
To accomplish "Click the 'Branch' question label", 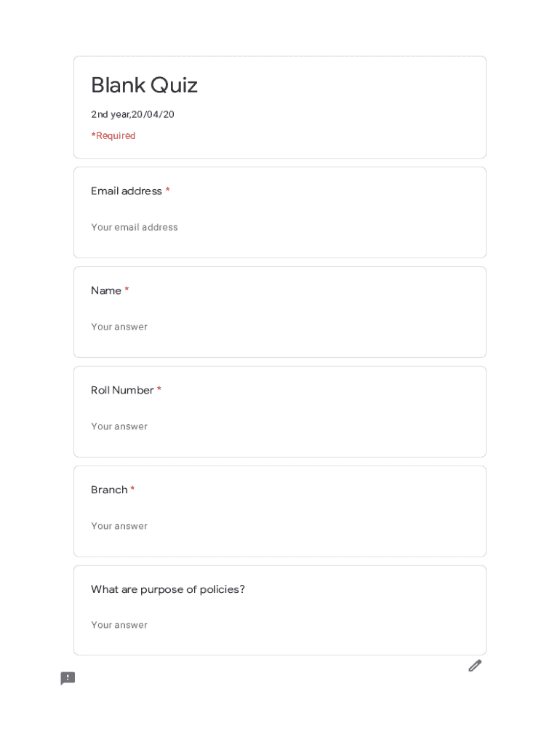I will (109, 490).
